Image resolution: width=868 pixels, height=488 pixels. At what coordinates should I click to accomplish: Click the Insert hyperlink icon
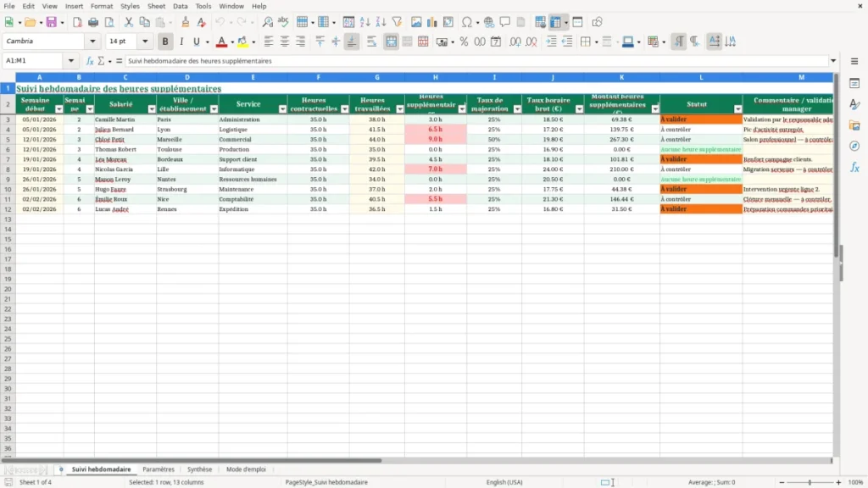pyautogui.click(x=489, y=22)
